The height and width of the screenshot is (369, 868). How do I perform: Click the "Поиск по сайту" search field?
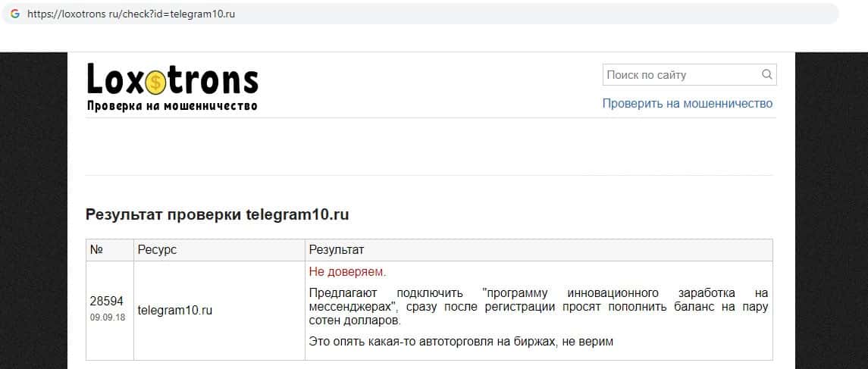coord(681,75)
